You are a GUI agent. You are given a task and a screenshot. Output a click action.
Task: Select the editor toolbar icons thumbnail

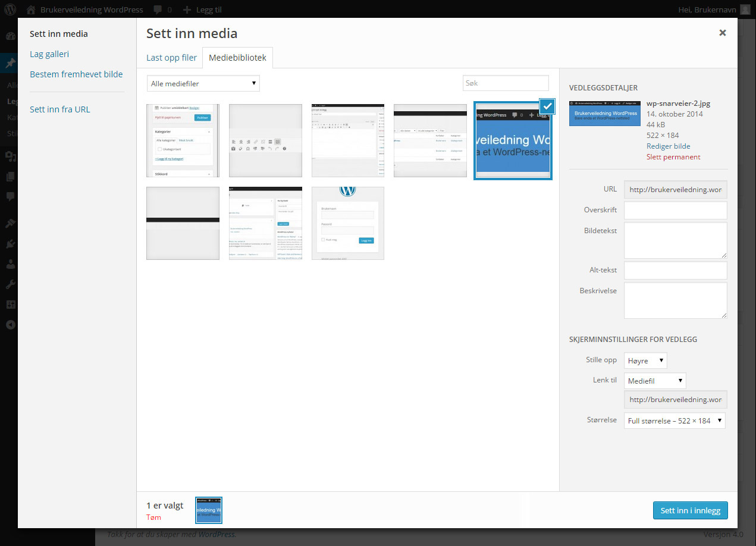[x=265, y=140]
